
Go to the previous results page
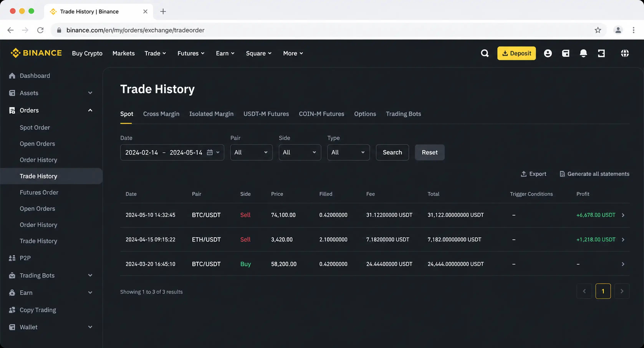click(584, 291)
